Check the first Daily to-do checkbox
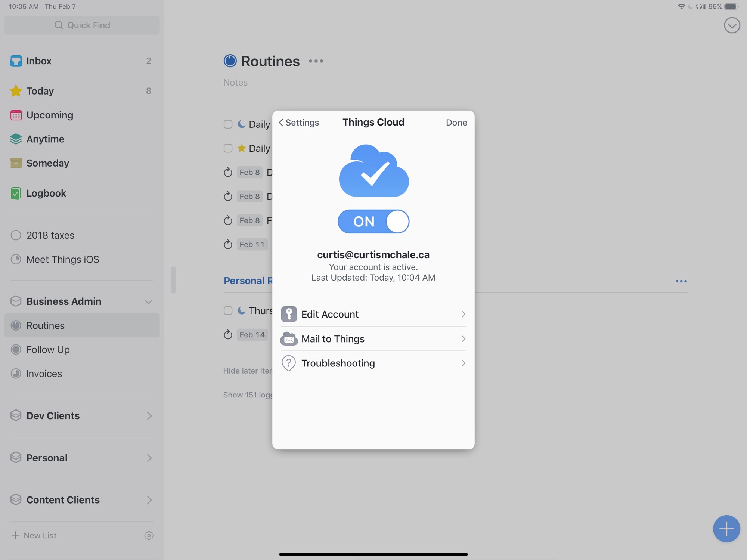This screenshot has height=560, width=747. point(228,124)
